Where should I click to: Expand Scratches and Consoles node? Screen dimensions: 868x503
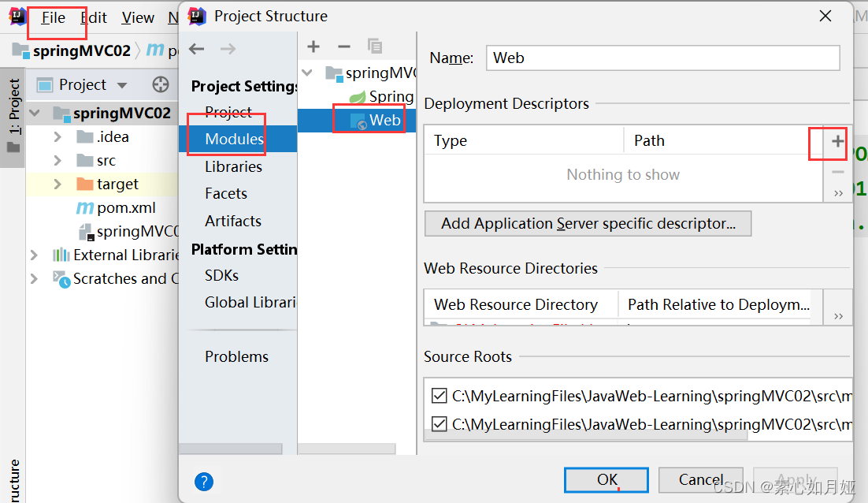(x=34, y=278)
